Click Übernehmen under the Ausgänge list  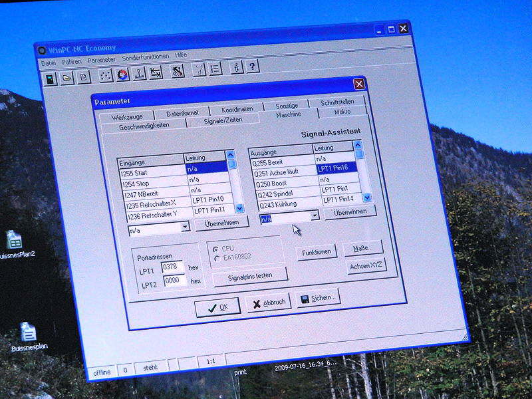pos(350,212)
